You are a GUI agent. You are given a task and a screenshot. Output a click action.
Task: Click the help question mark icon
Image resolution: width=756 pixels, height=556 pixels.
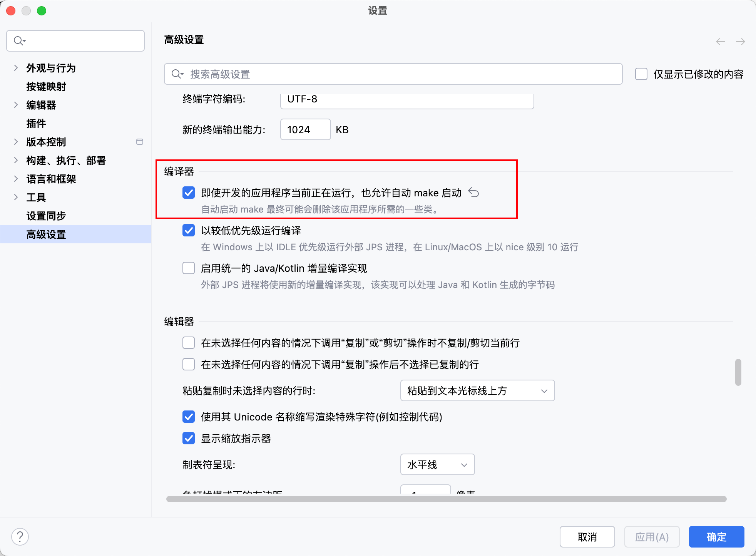[x=20, y=536]
